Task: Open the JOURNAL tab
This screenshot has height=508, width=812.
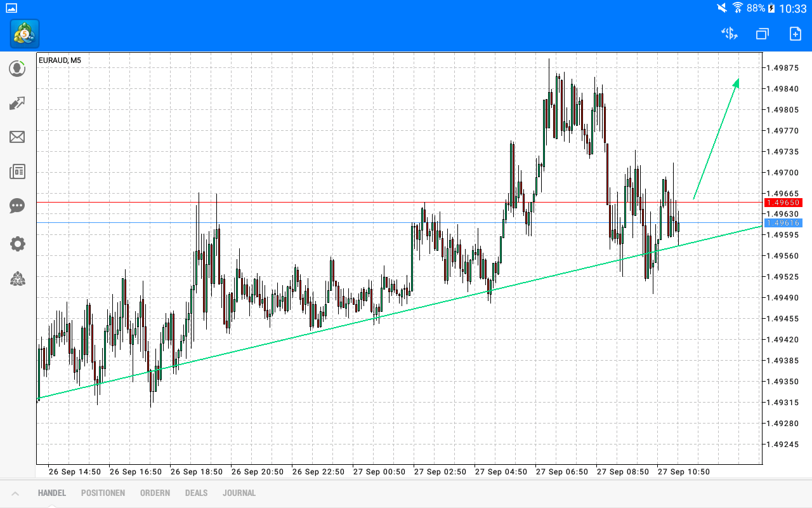Action: click(x=239, y=493)
